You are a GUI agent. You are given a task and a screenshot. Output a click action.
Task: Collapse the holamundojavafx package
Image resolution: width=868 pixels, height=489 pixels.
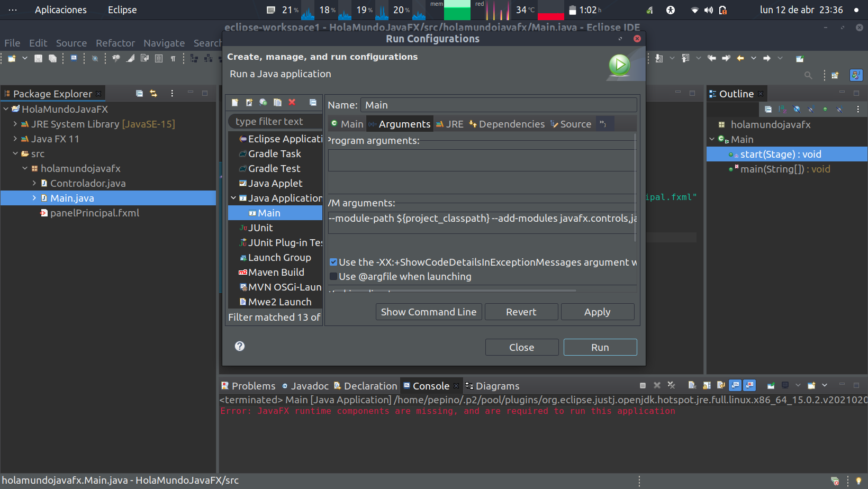click(25, 168)
